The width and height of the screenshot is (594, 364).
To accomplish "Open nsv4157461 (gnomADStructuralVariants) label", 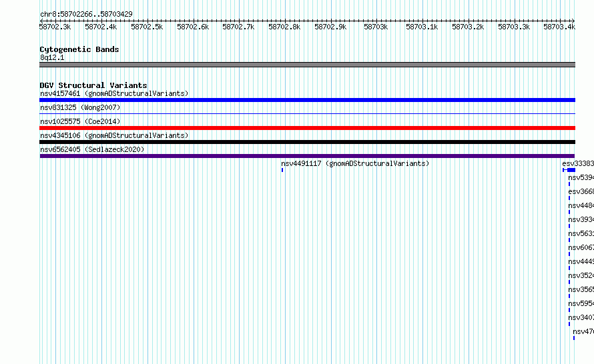I will 114,93.
